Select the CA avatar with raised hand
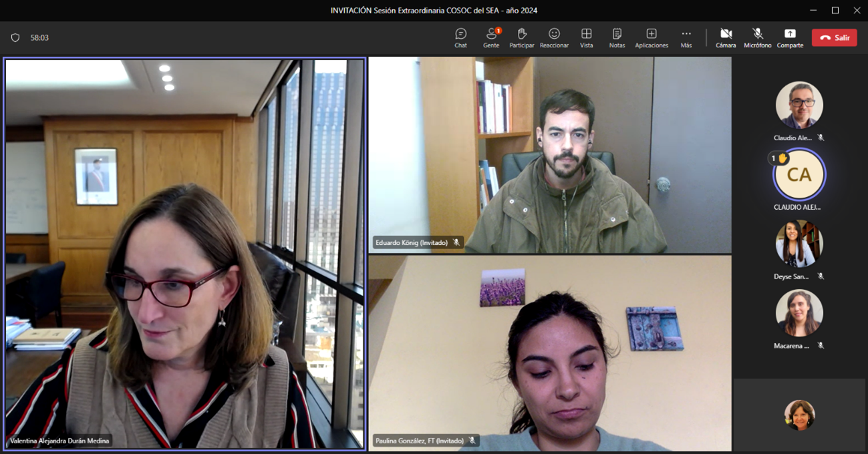 [x=799, y=175]
